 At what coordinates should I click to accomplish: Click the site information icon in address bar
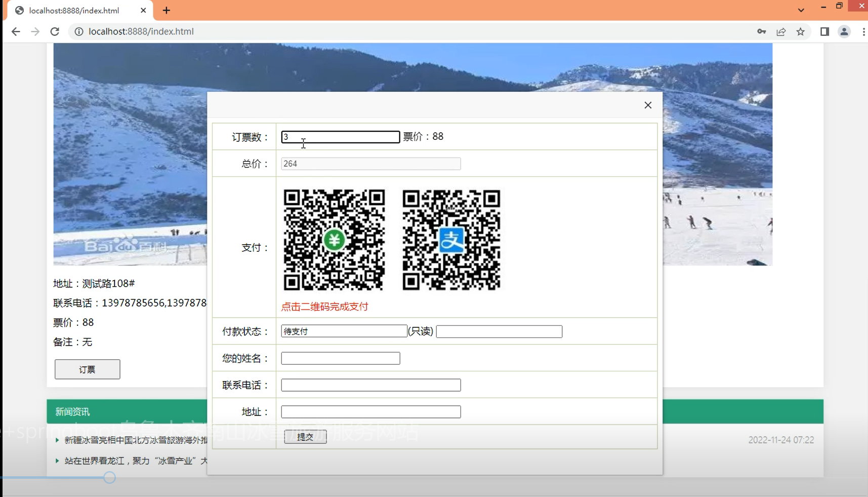(x=79, y=31)
